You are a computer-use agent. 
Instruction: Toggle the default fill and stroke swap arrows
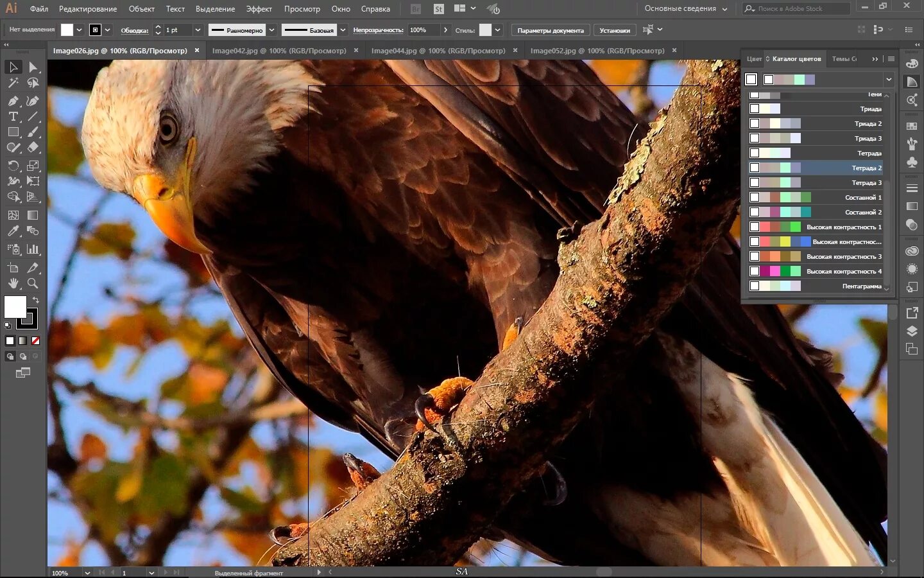[x=36, y=299]
